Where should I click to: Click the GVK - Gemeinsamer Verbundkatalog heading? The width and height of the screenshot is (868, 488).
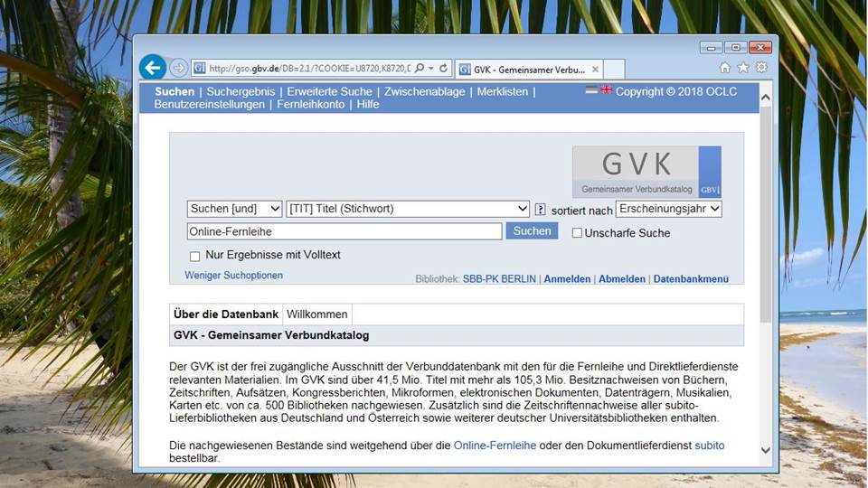coord(271,335)
